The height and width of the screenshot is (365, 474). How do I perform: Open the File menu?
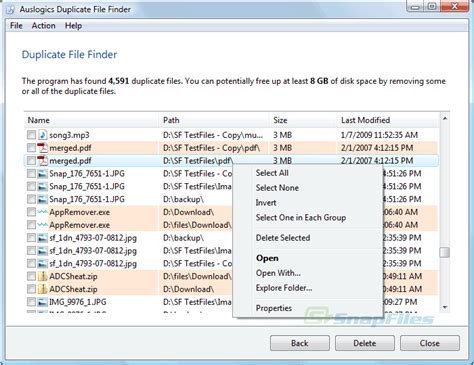pyautogui.click(x=16, y=26)
